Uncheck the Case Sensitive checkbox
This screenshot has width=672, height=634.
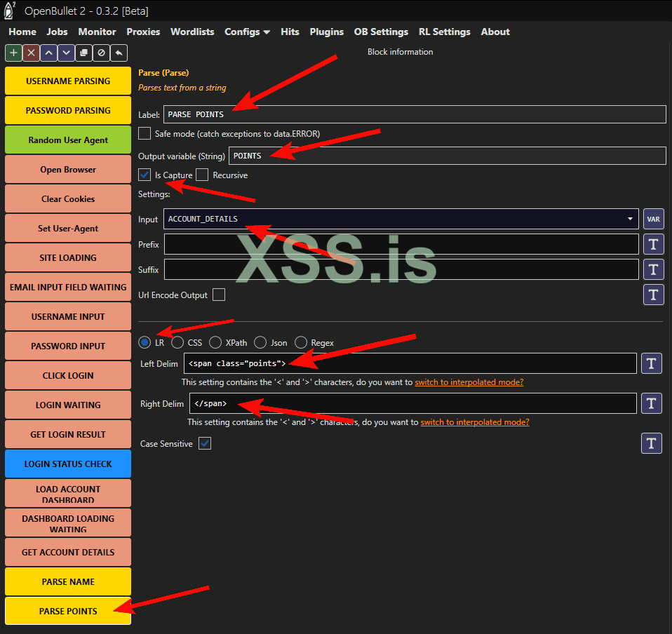tap(205, 443)
